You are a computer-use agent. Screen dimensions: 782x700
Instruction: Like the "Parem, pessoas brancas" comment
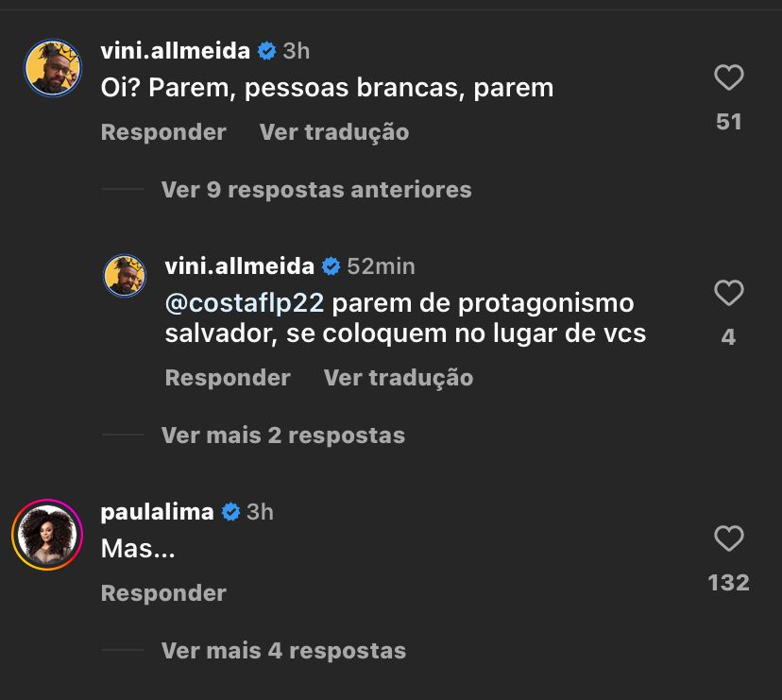[x=728, y=77]
